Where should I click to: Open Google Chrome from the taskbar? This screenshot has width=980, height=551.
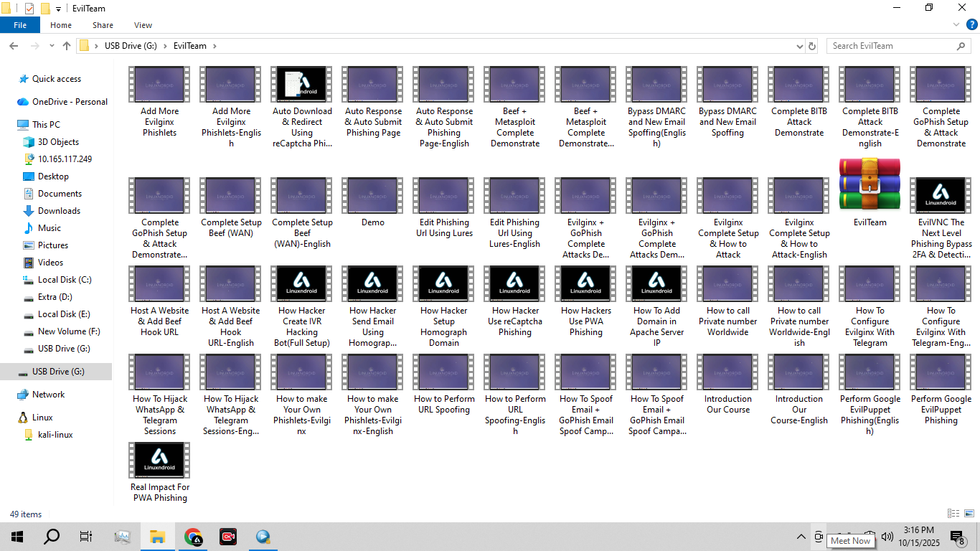coord(193,537)
